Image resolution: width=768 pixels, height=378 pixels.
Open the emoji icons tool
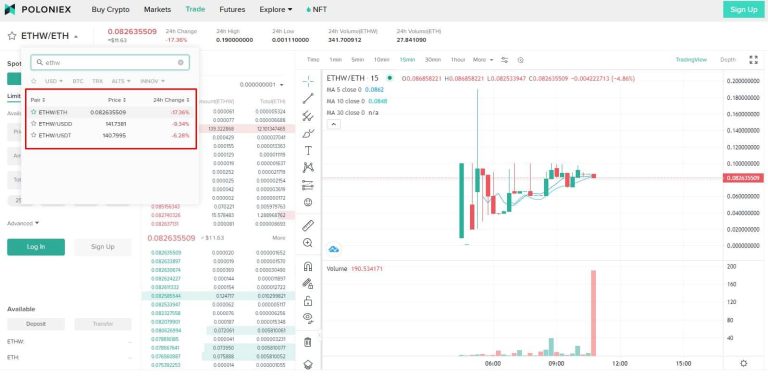click(x=308, y=202)
